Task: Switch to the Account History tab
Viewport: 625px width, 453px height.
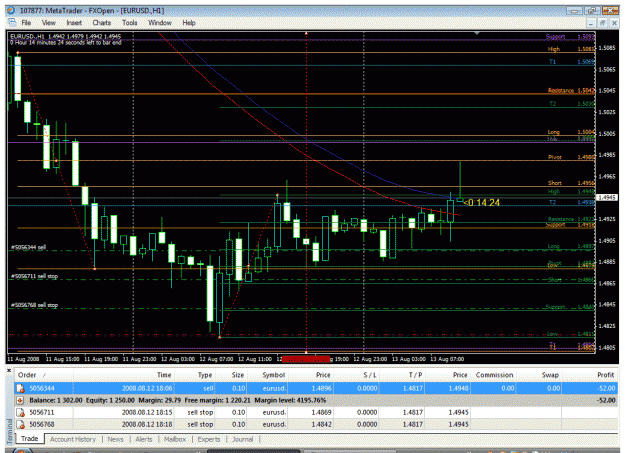Action: coord(73,439)
